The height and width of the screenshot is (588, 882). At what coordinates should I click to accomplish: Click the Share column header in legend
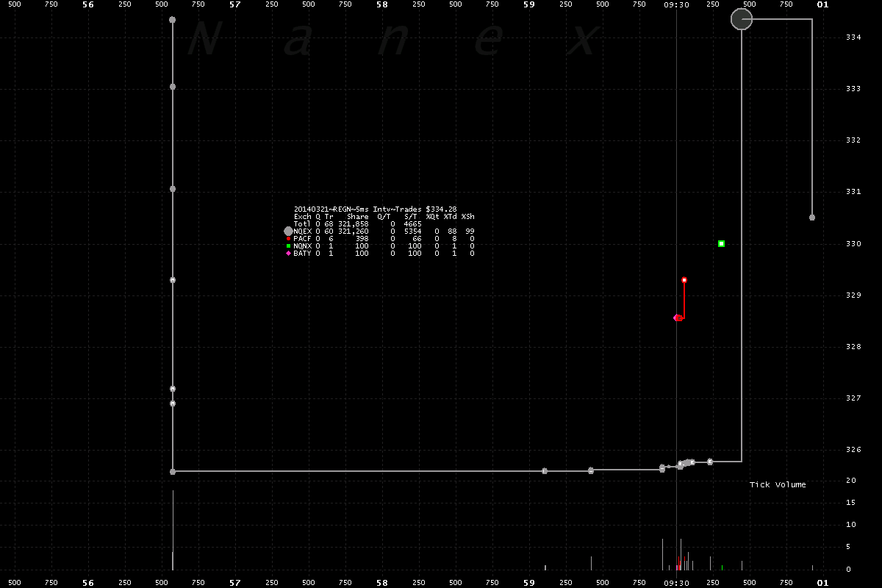click(358, 217)
